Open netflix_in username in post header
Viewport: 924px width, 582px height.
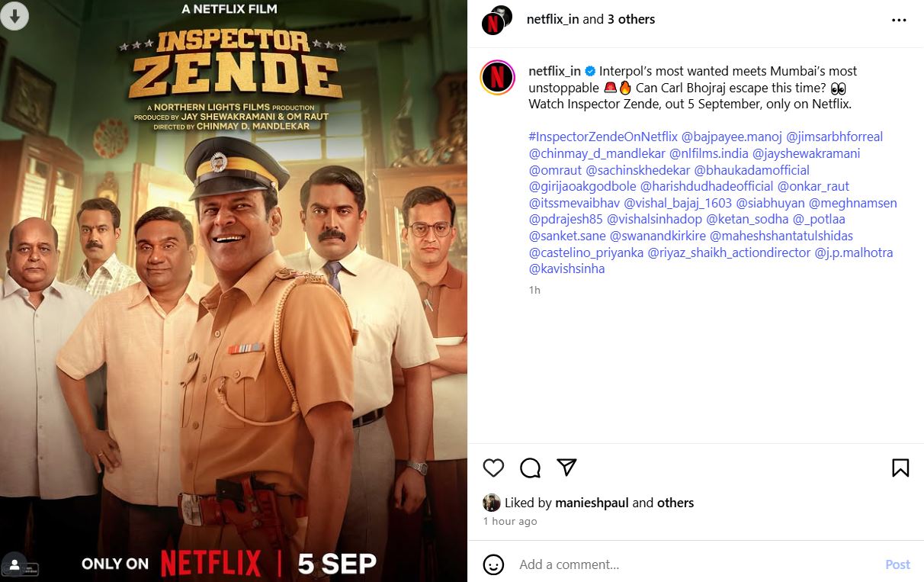[x=553, y=19]
